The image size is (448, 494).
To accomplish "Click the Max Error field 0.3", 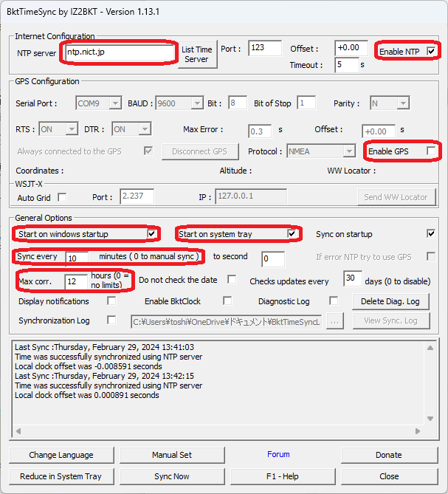I will pyautogui.click(x=260, y=131).
